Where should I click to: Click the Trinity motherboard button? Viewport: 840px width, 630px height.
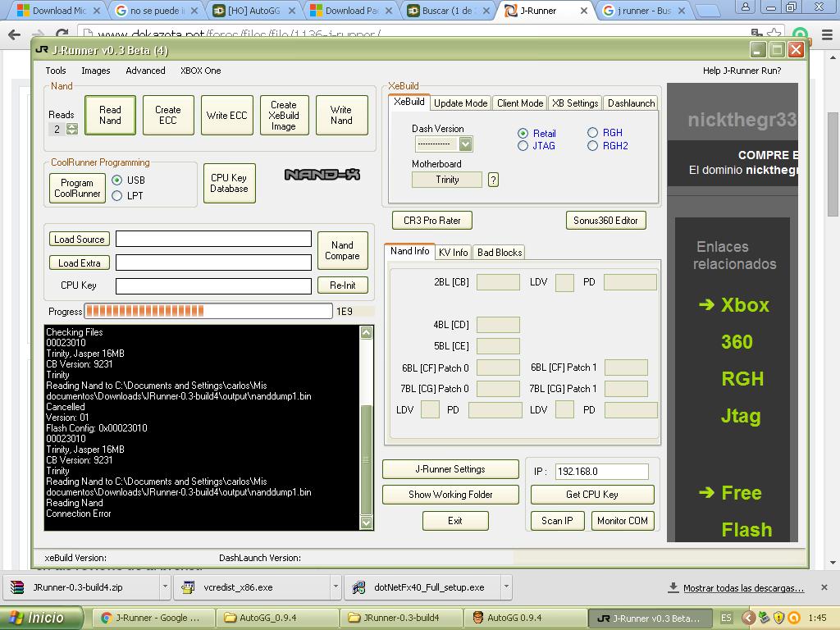447,180
